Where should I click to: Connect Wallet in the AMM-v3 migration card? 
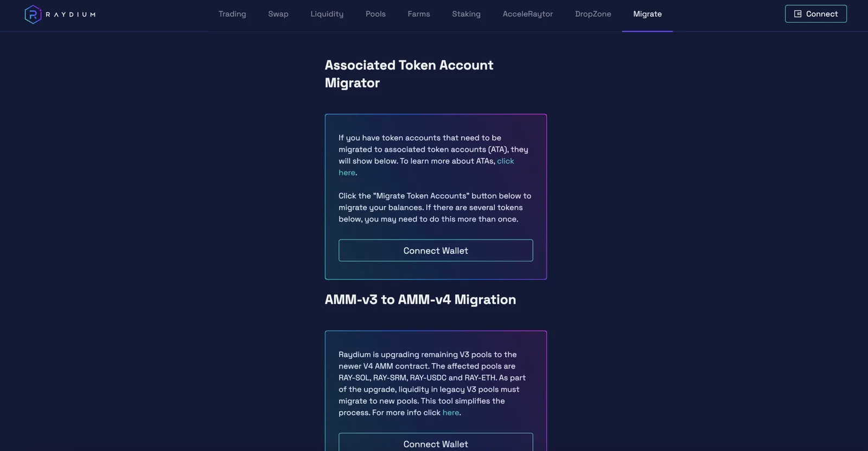(436, 442)
